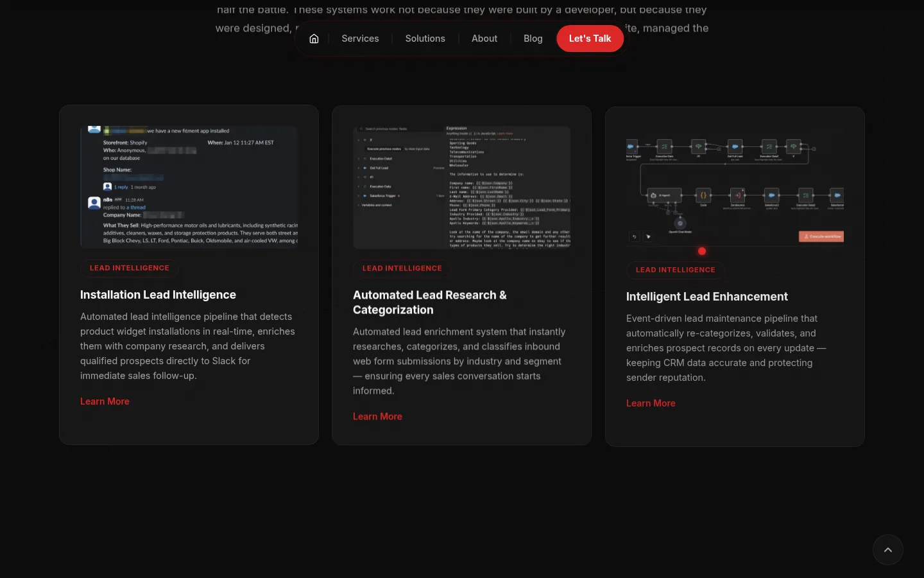Screen dimensions: 924x578
Task: Select the pointer tool icon beside the undo arrow
Action: click(649, 236)
